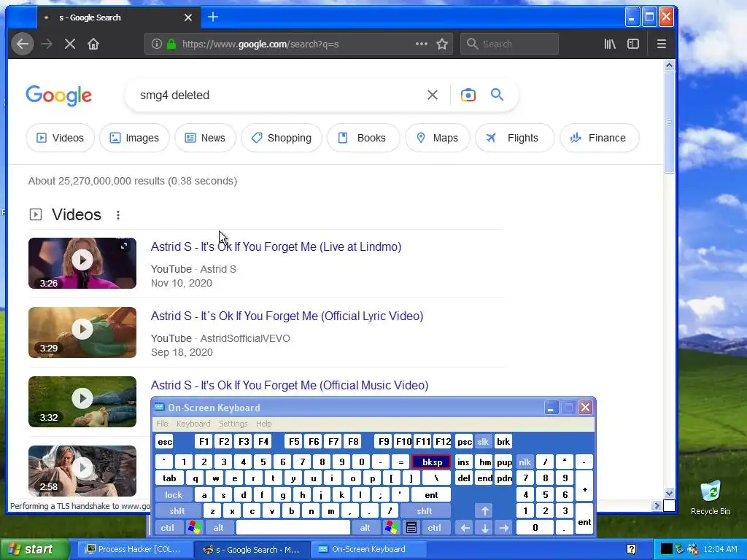Toggle the nlk num lock key
Image resolution: width=747 pixels, height=560 pixels.
point(525,462)
